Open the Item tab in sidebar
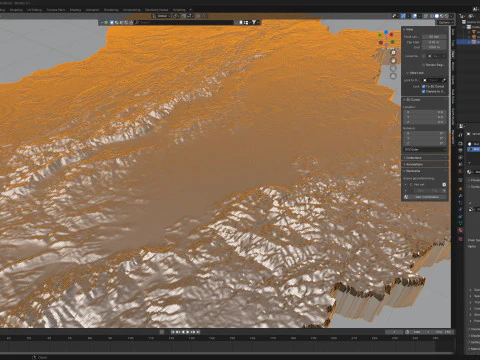 (453, 32)
